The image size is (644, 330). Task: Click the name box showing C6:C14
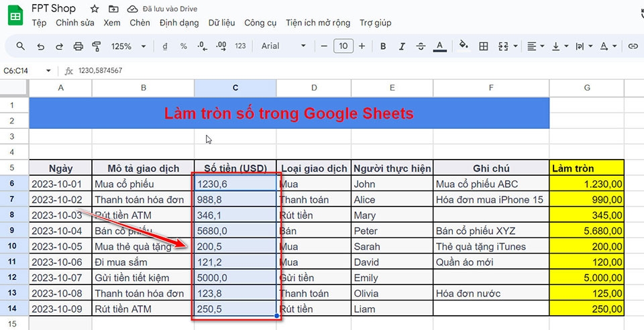pos(16,70)
